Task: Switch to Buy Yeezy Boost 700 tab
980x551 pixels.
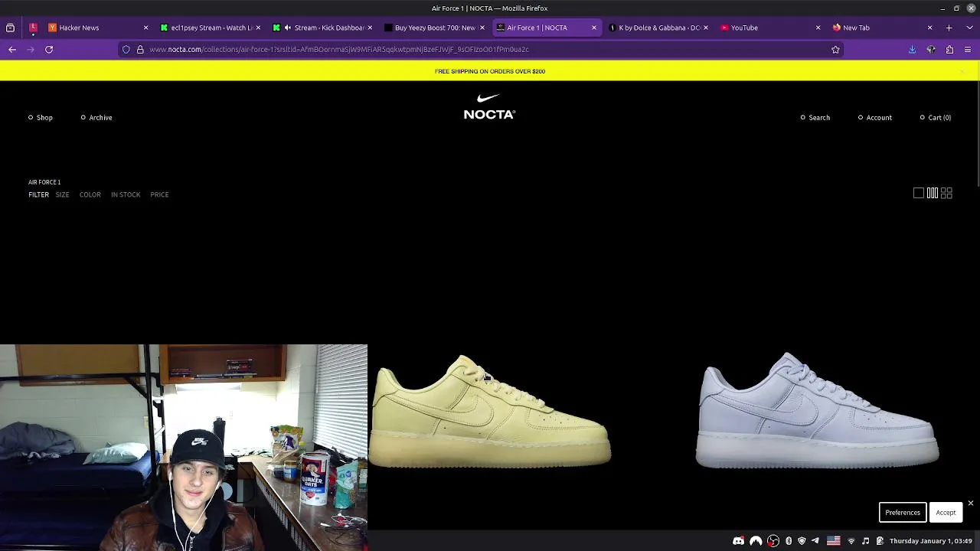Action: (433, 28)
